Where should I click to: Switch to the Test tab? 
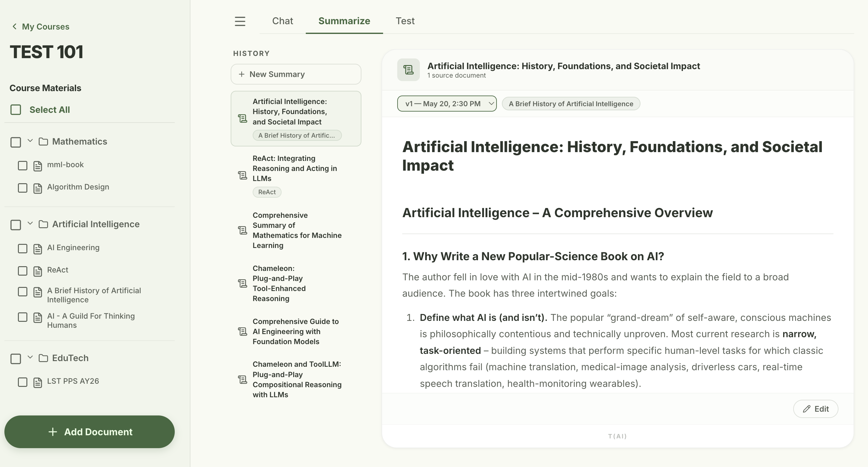point(405,21)
